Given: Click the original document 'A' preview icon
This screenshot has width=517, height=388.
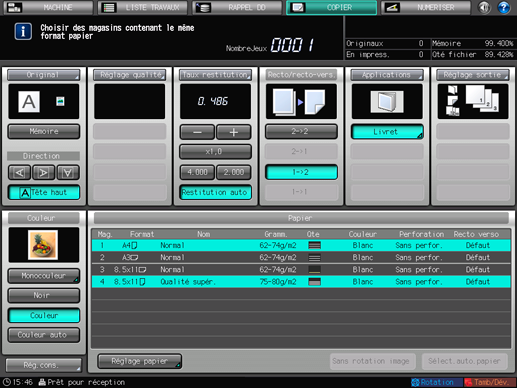Looking at the screenshot, I should pyautogui.click(x=29, y=101).
